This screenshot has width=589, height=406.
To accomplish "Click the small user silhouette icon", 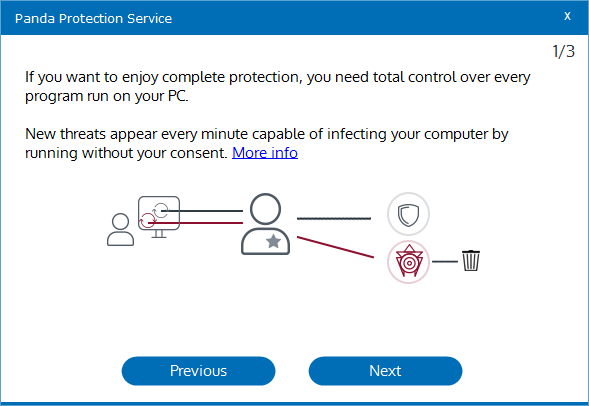I will tap(120, 229).
